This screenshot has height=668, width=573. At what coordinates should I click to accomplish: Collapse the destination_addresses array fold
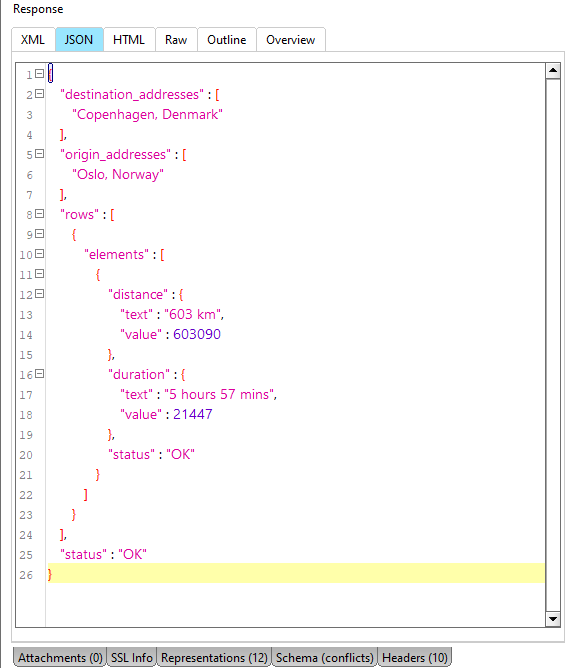pyautogui.click(x=39, y=94)
